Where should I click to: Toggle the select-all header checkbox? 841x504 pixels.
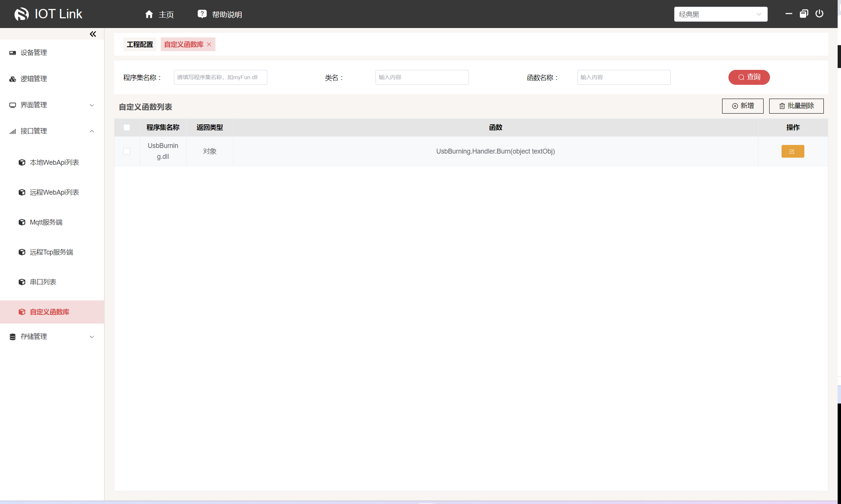(127, 127)
